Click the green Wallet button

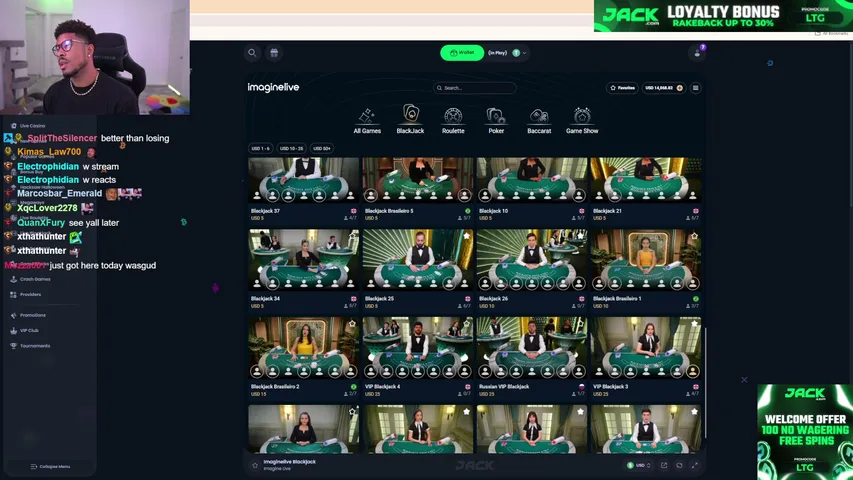[462, 53]
